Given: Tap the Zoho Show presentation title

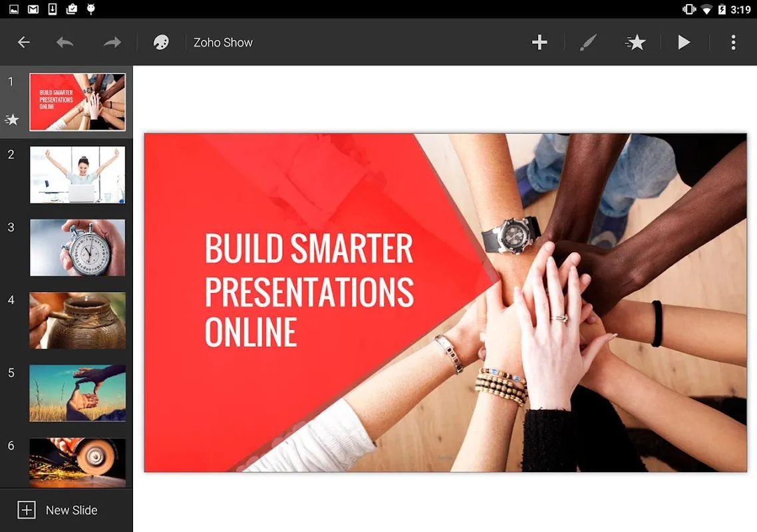Looking at the screenshot, I should [x=223, y=43].
